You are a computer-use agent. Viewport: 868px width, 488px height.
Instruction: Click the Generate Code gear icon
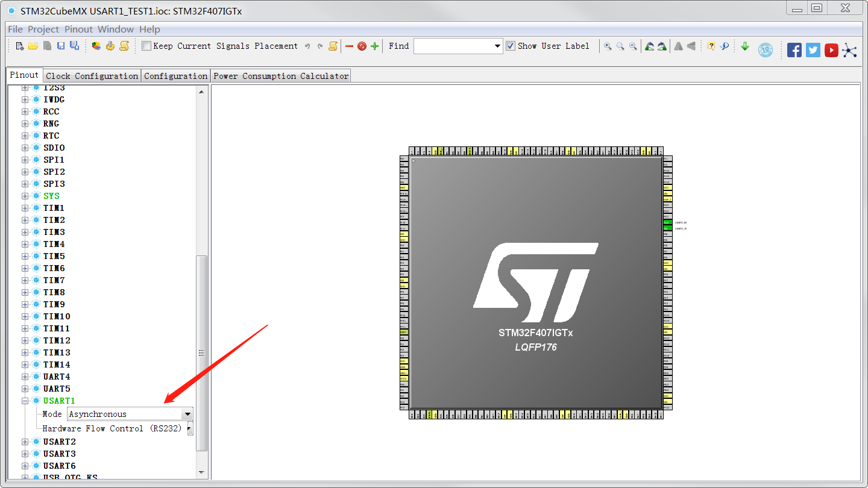pyautogui.click(x=110, y=46)
